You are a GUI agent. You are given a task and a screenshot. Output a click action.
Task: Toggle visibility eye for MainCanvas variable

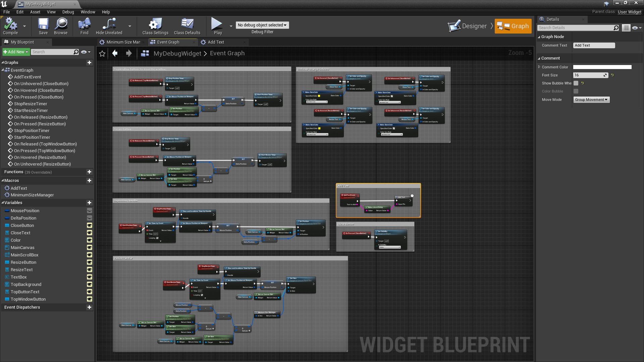(x=90, y=248)
